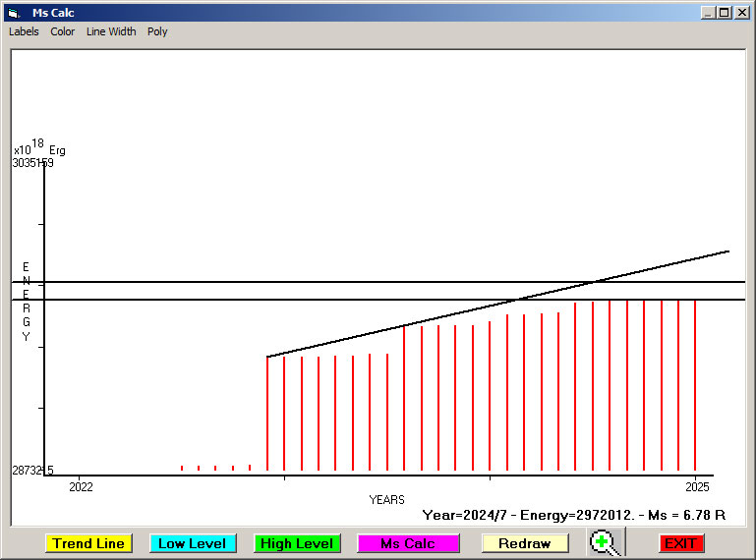This screenshot has width=756, height=560.
Task: Open the Color menu
Action: pyautogui.click(x=63, y=31)
